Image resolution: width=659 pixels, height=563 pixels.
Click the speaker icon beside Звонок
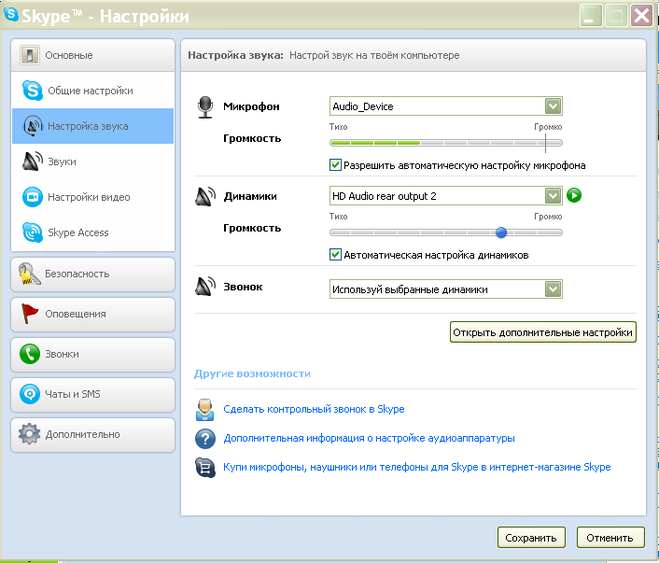tap(206, 287)
